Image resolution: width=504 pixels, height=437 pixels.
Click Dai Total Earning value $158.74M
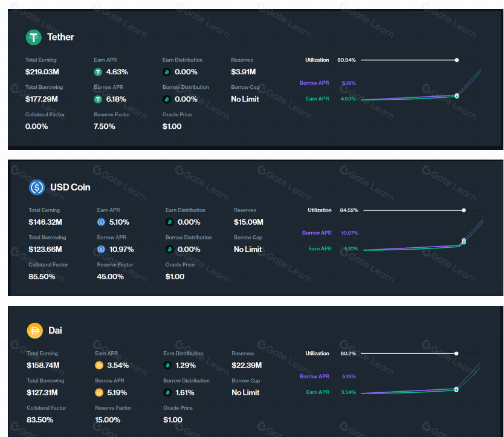pyautogui.click(x=43, y=365)
